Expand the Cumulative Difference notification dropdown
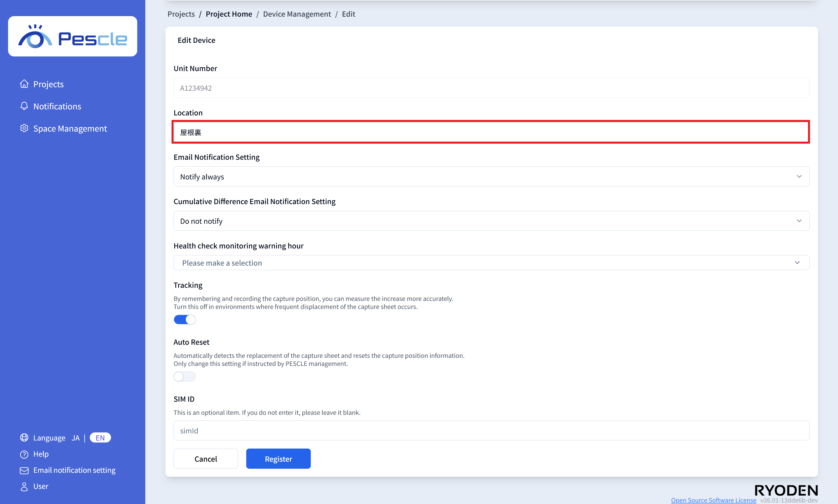The width and height of the screenshot is (838, 504). (x=491, y=221)
